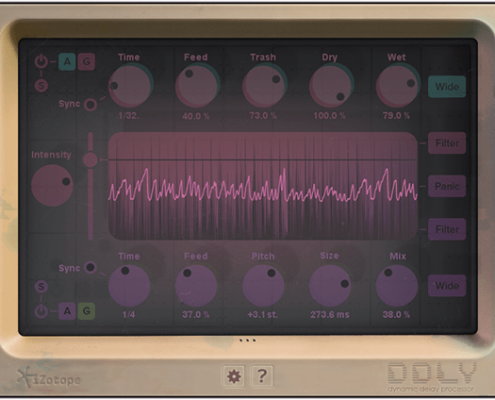Click the 1/4 time value
This screenshot has width=495, height=400.
(x=129, y=314)
